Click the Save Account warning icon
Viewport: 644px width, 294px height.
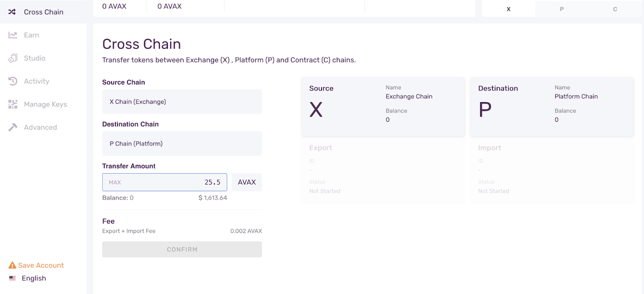point(12,265)
